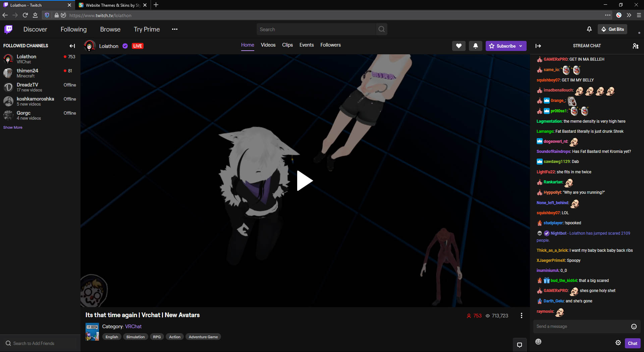The image size is (644, 352).
Task: Open DreadzTV channel in sidebar
Action: pos(40,87)
